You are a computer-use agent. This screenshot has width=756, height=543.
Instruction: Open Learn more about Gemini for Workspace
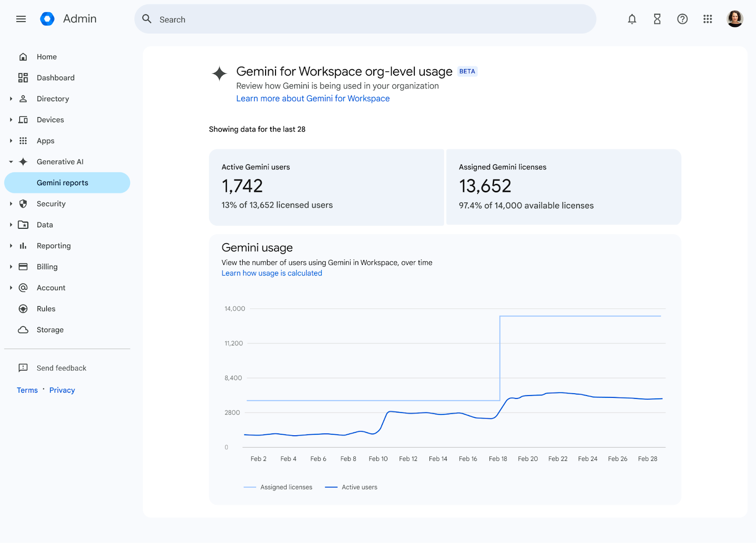[x=313, y=98]
